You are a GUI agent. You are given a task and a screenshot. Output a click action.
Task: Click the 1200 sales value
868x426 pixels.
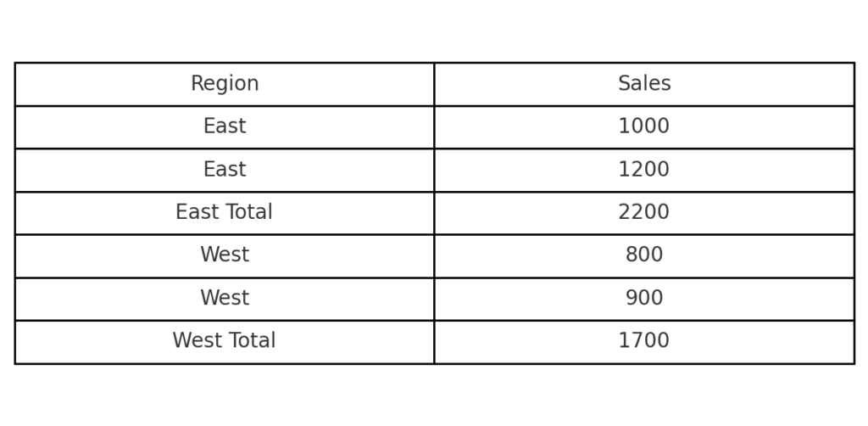644,170
